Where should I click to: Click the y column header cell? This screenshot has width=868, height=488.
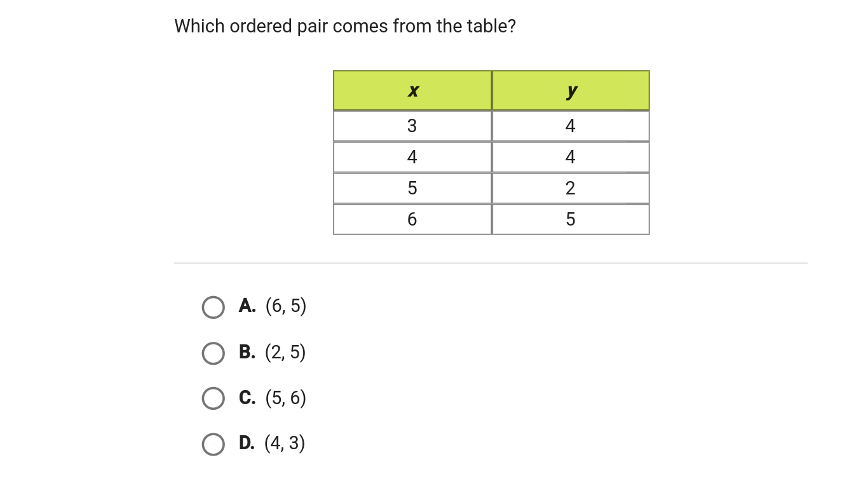571,90
